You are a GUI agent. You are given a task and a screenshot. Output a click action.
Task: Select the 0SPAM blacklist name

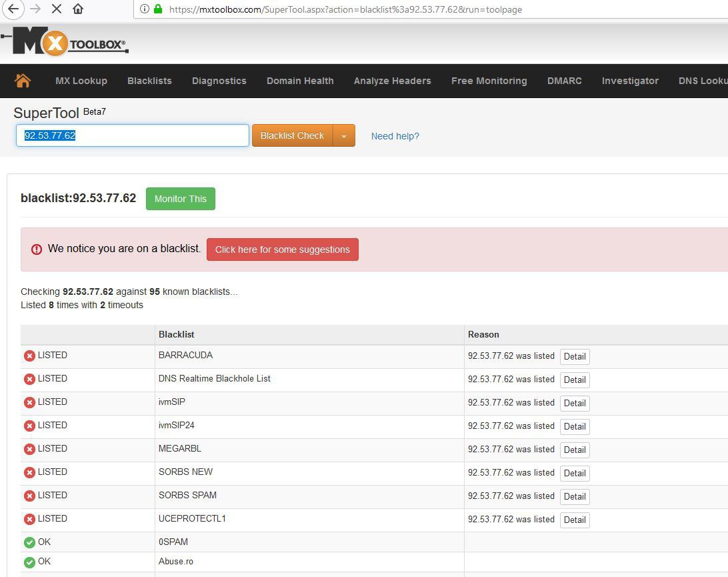coord(173,542)
